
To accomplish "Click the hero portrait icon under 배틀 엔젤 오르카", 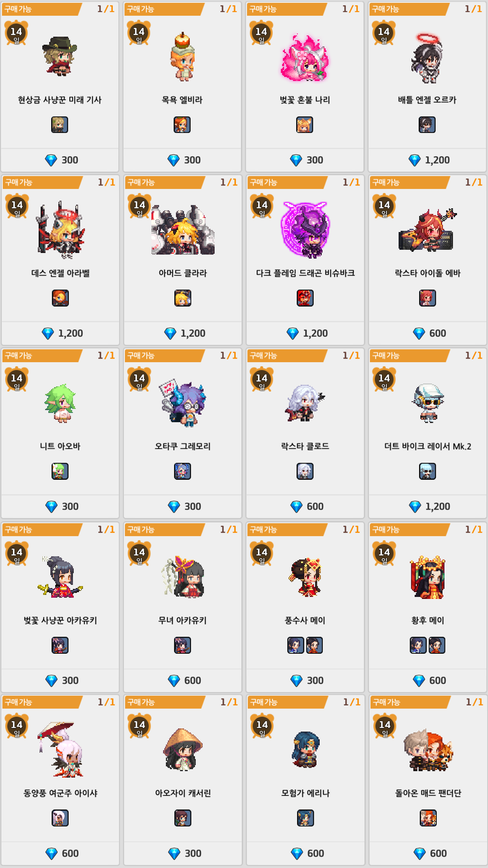I will coord(427,125).
